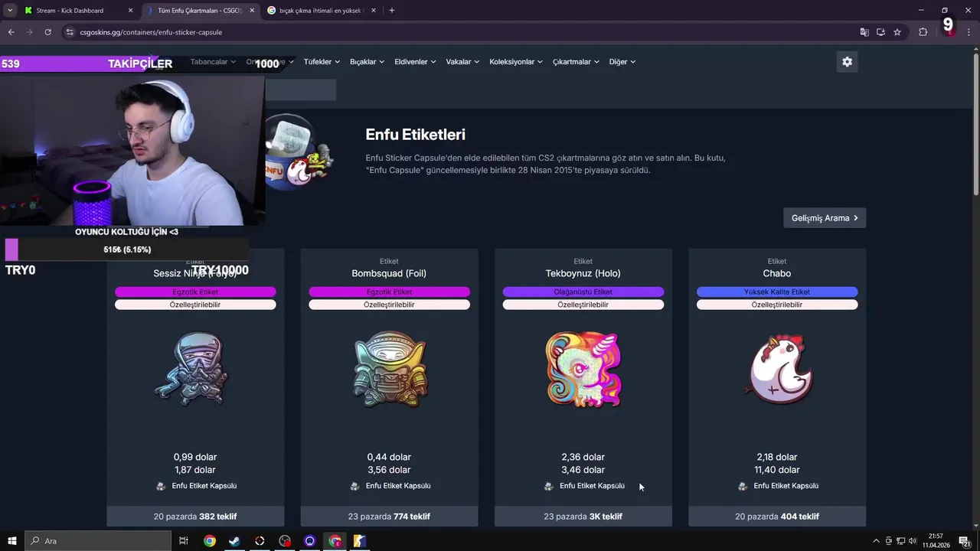Click the Tekboynuz holo unicorn sticker image

(x=583, y=369)
